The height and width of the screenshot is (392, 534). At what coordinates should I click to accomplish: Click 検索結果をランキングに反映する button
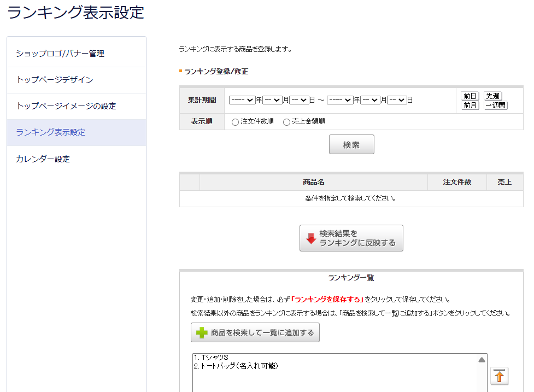pyautogui.click(x=351, y=238)
